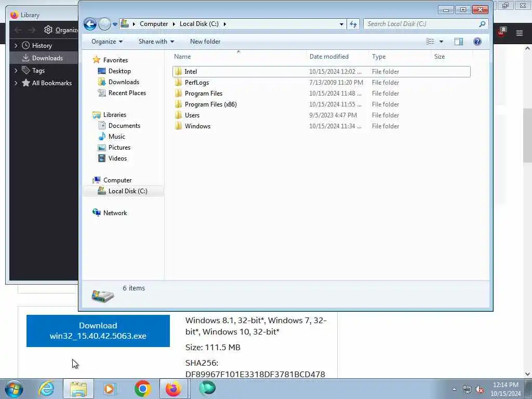
Task: Select the Program Files (x86) folder
Action: point(321,104)
